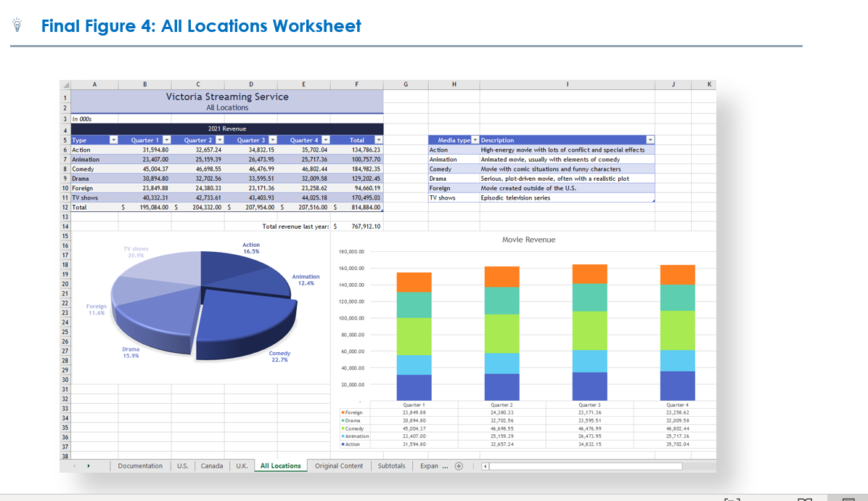868x501 pixels.
Task: Select row 12 header
Action: (65, 207)
